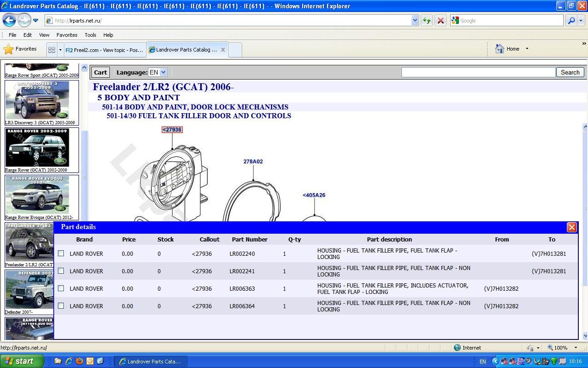This screenshot has width=588, height=368.
Task: Click the browser Forward arrow
Action: click(24, 20)
